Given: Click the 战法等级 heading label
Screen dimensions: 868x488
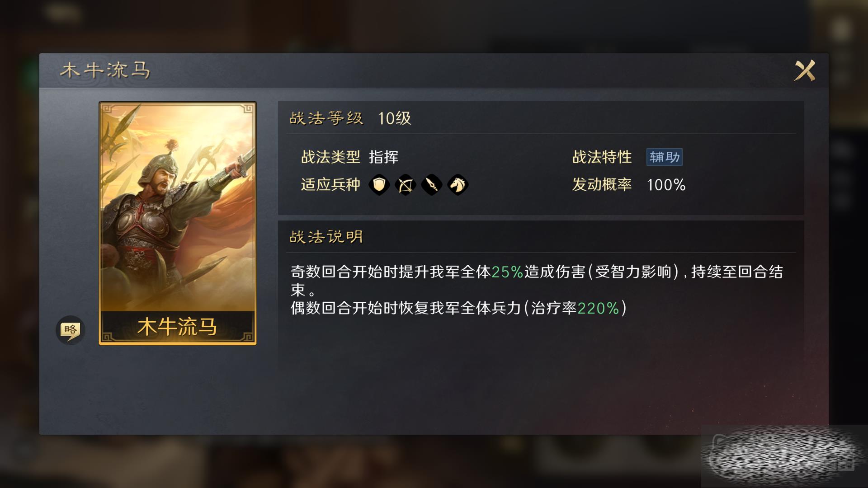Looking at the screenshot, I should tap(326, 118).
